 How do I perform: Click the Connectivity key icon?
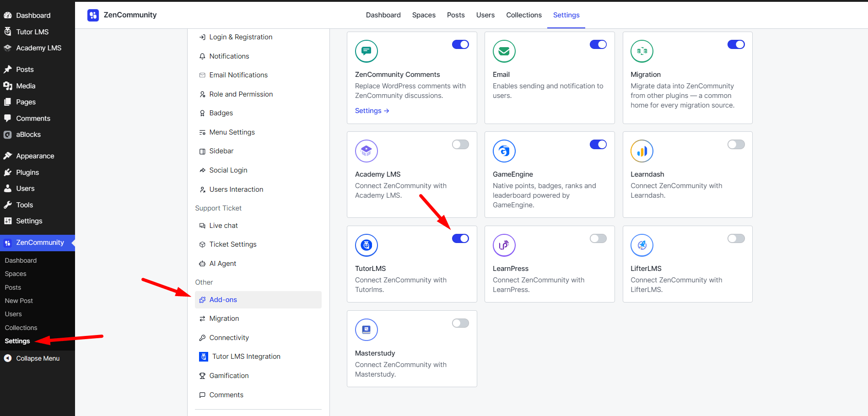(202, 338)
